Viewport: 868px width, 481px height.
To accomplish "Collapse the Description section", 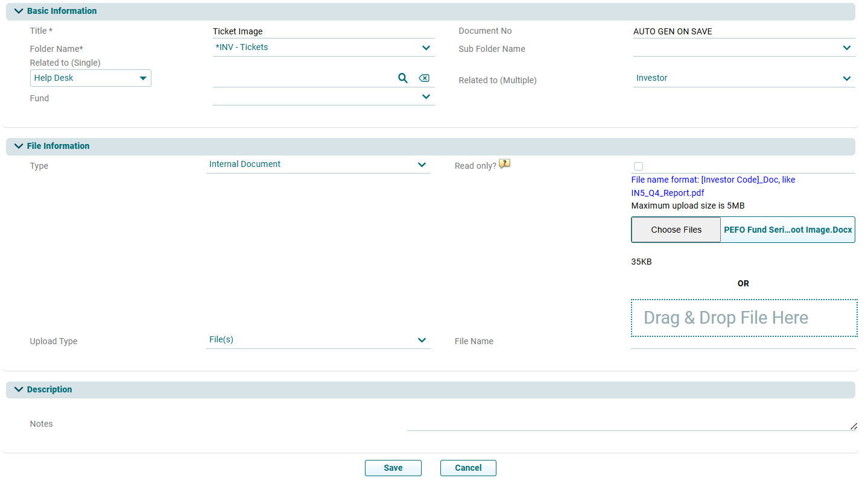I will click(19, 389).
